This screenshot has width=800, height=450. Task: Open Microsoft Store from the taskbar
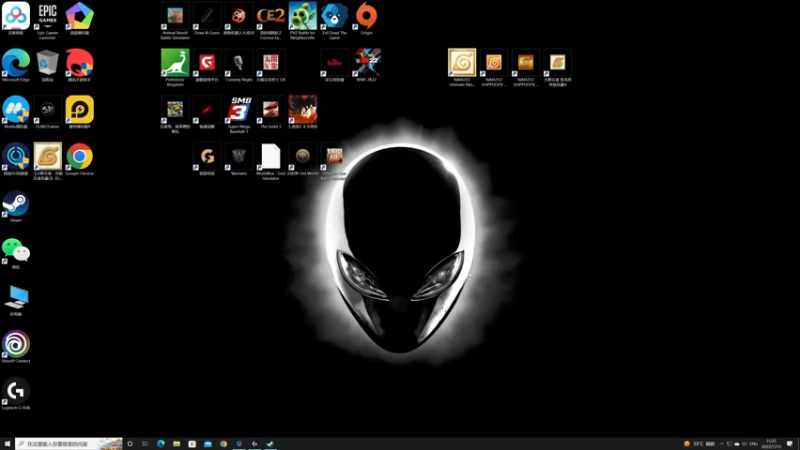(192, 444)
